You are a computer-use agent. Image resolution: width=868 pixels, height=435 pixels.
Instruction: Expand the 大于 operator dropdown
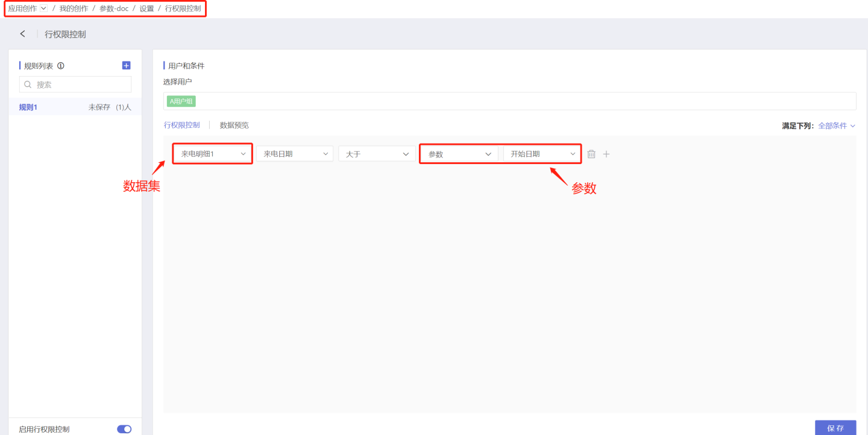pyautogui.click(x=377, y=154)
